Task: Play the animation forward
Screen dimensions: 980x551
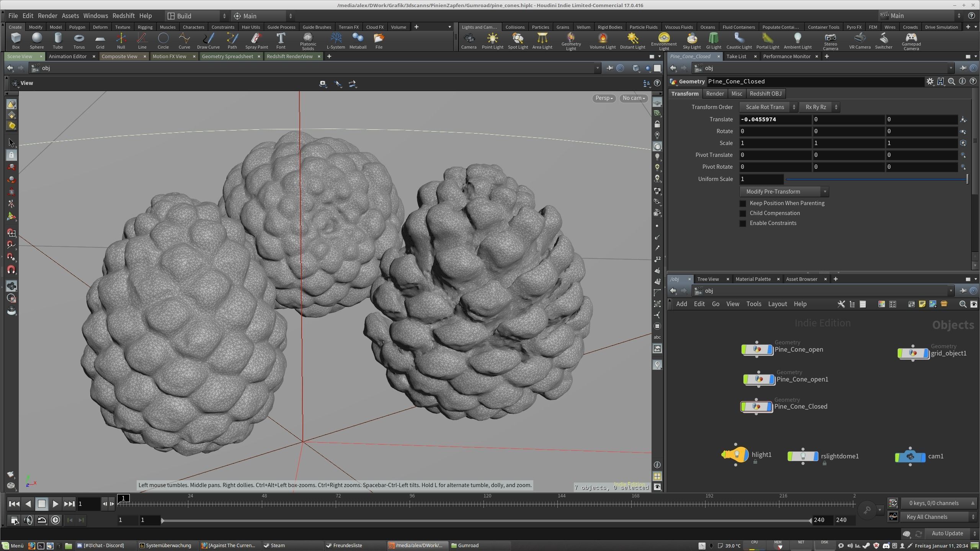Action: (55, 504)
